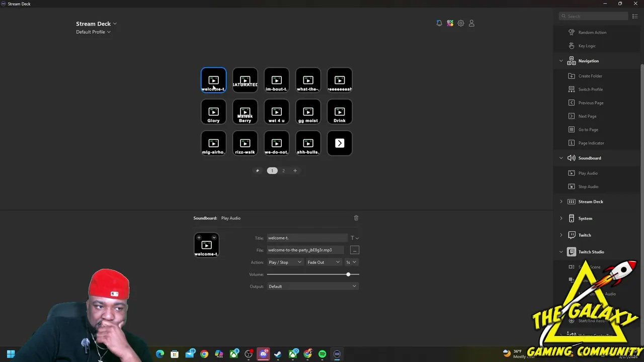644x362 pixels.
Task: Select the welcome-t. sound key
Action: pos(213,80)
